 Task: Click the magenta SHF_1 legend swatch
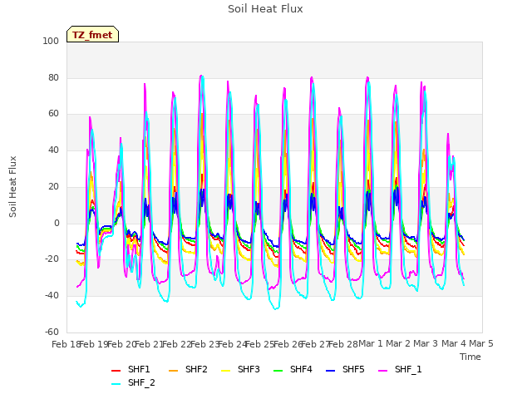(382, 371)
